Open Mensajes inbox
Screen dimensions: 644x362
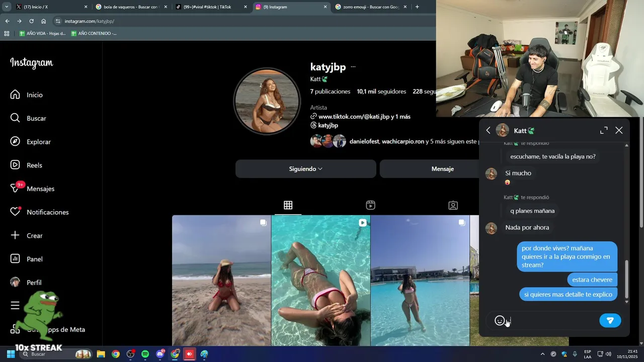tap(33, 189)
